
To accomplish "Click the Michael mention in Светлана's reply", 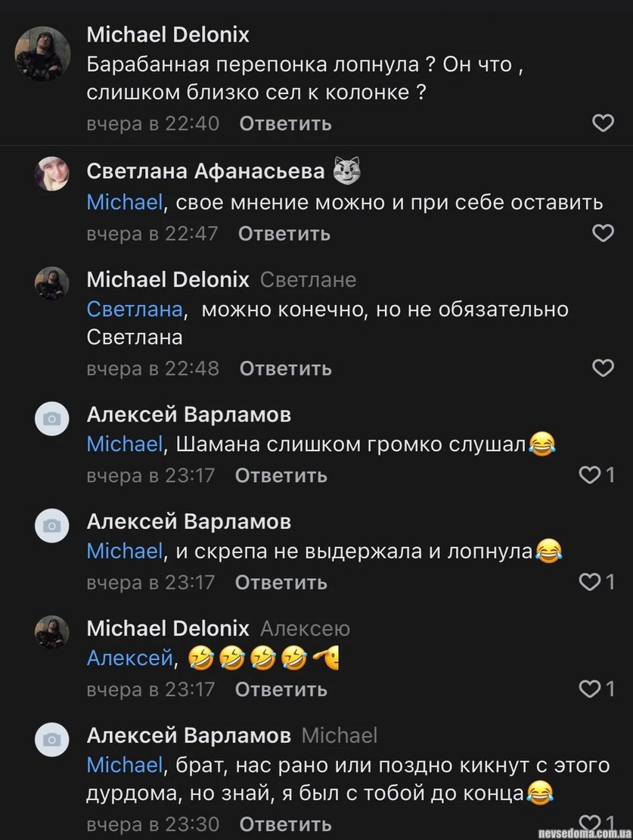I will pos(124,203).
